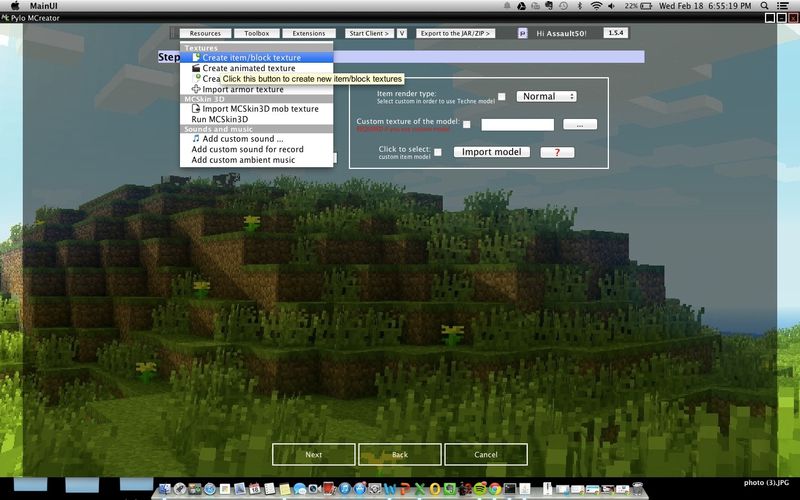800x500 pixels.
Task: Click the Hi Assault50! greeting text
Action: pos(561,34)
